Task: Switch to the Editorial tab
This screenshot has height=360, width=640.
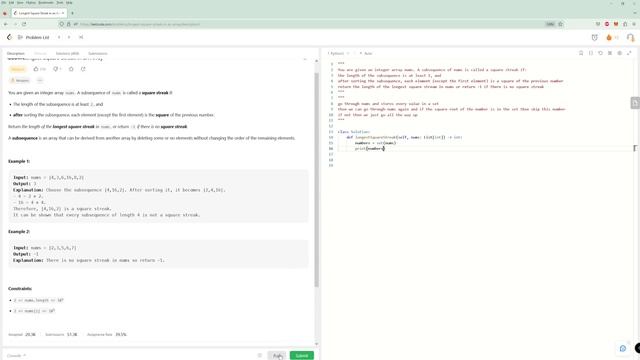Action: click(40, 53)
